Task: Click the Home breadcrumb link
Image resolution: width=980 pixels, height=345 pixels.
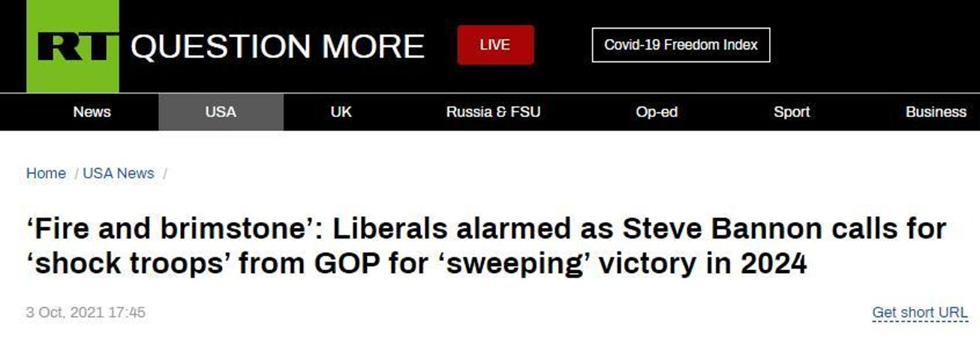Action: tap(46, 173)
